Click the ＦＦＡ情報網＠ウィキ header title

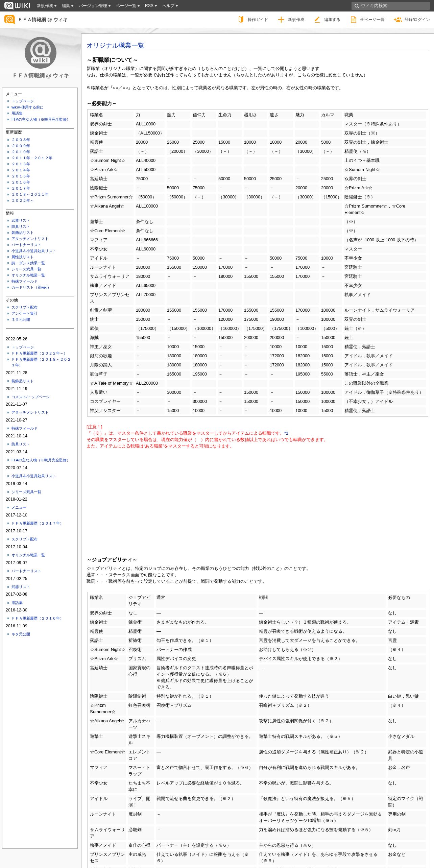pyautogui.click(x=43, y=20)
